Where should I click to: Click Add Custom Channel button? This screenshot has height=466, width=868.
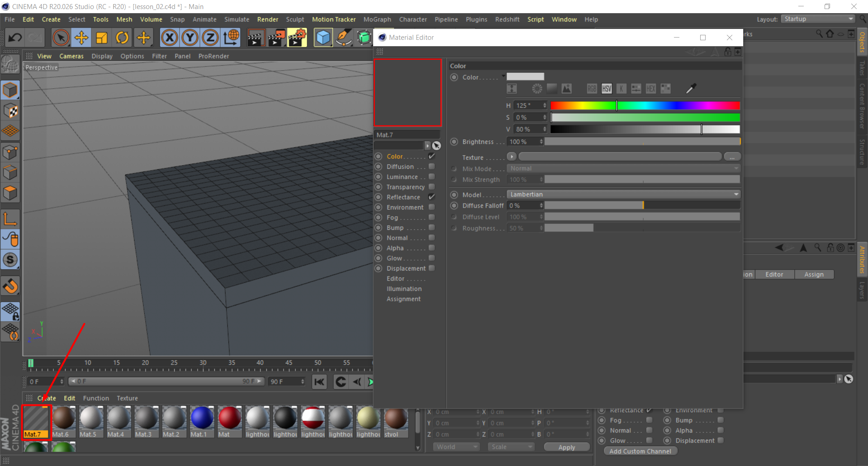pos(640,451)
